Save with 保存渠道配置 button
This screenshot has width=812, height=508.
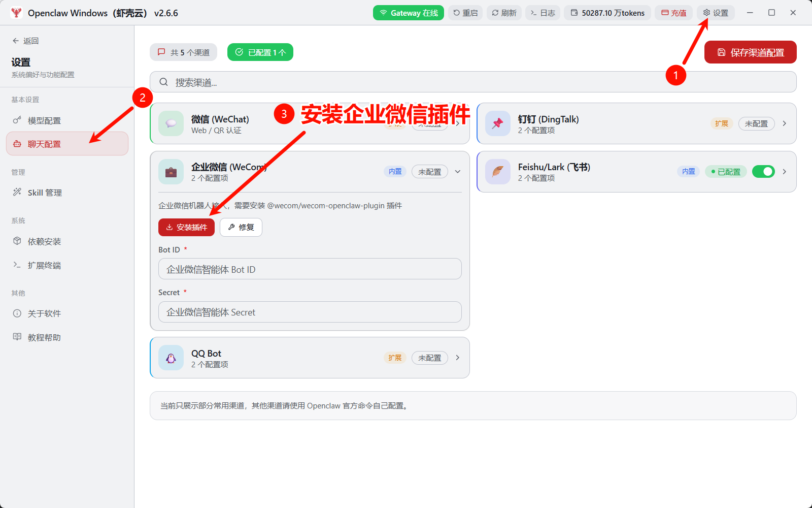point(750,52)
